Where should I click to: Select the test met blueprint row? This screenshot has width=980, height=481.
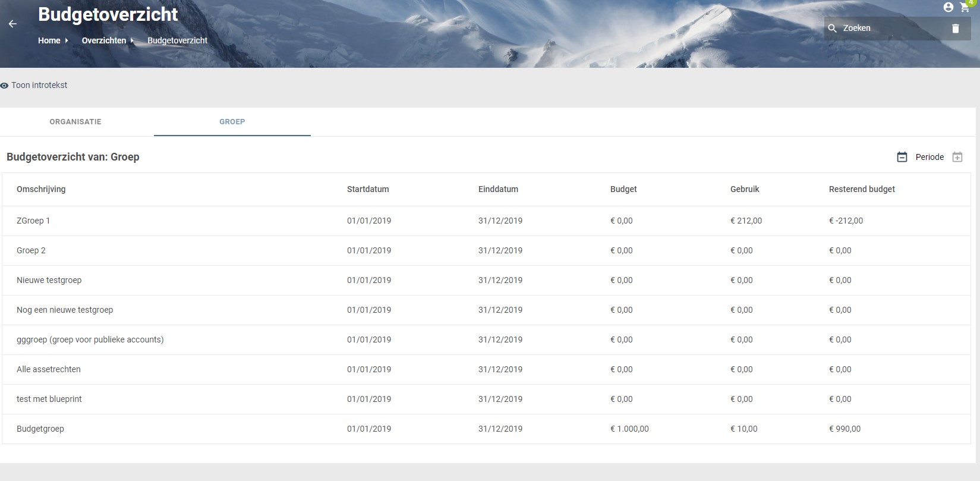486,399
